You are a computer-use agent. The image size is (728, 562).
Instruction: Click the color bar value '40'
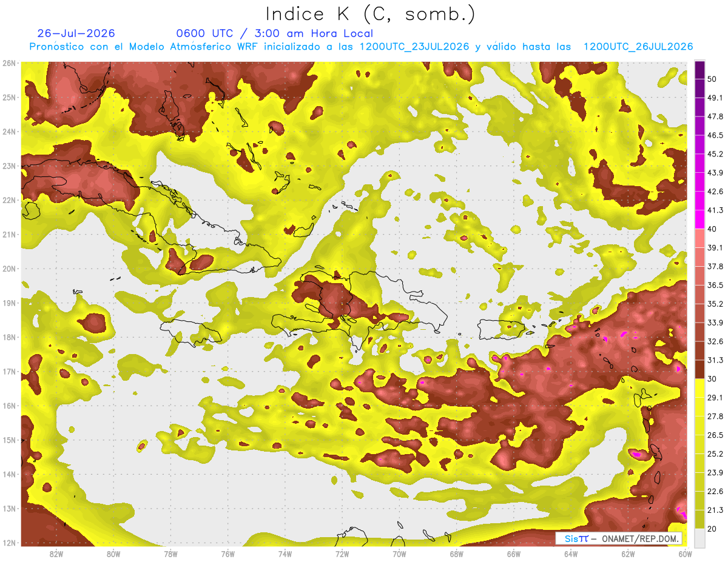click(x=713, y=229)
